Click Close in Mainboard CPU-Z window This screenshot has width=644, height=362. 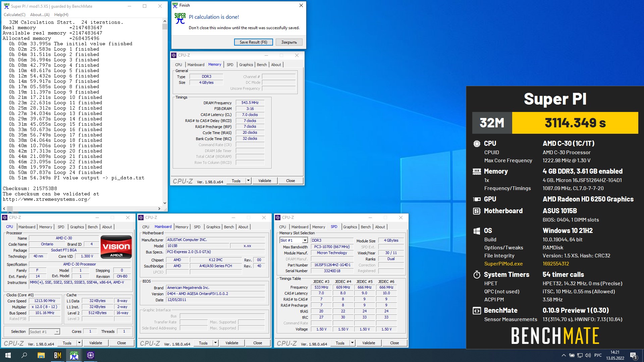[258, 343]
